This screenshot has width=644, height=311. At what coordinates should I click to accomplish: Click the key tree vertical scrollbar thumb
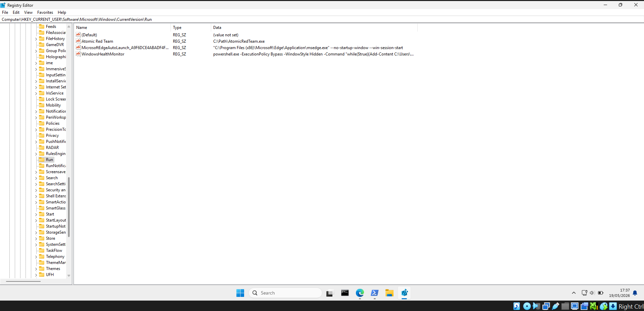69,207
